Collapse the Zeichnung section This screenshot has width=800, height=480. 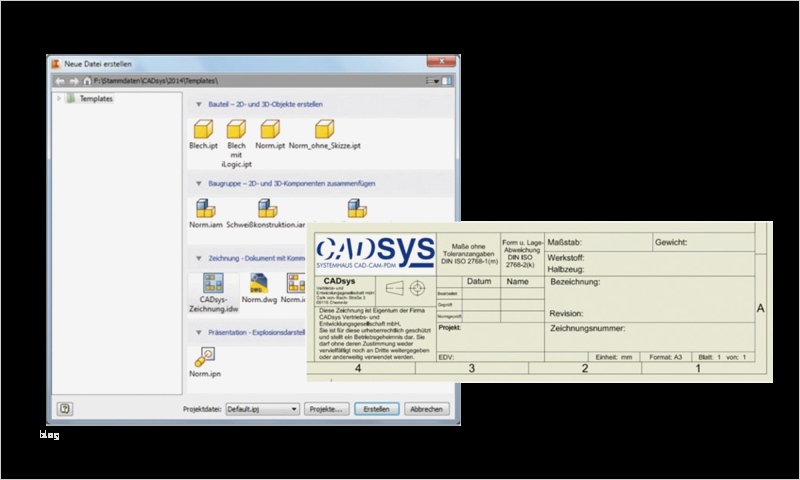(199, 258)
